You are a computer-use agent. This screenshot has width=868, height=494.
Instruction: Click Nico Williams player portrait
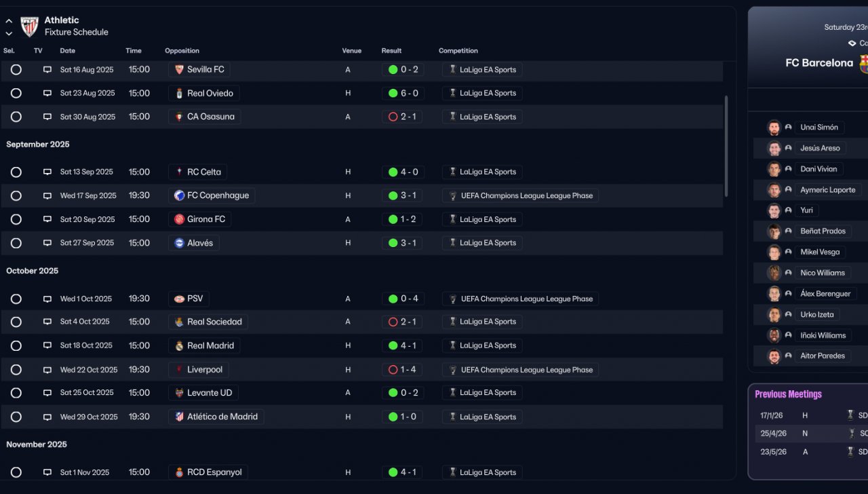(774, 273)
